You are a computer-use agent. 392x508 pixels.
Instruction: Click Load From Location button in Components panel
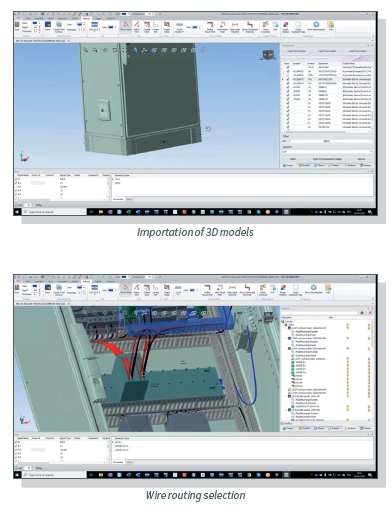pos(327,51)
